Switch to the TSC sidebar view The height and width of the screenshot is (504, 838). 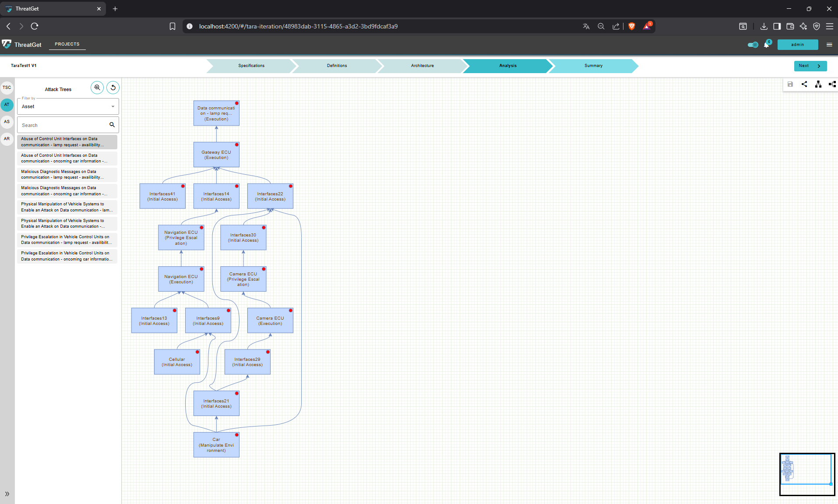pos(7,88)
